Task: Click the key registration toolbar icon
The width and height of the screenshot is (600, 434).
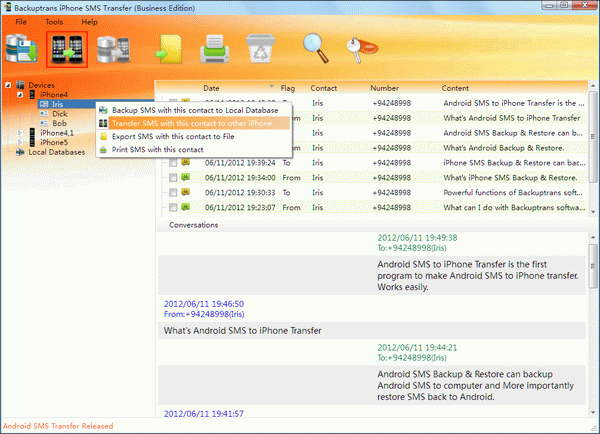Action: point(362,49)
